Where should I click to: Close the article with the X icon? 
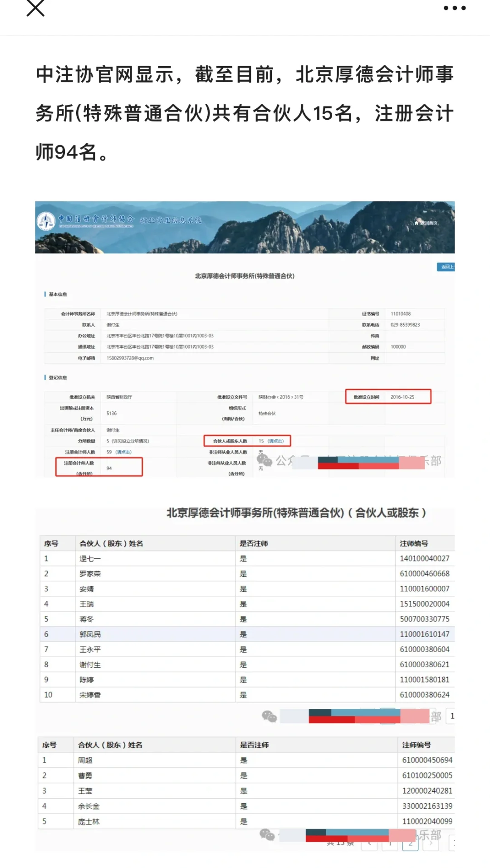pyautogui.click(x=35, y=8)
